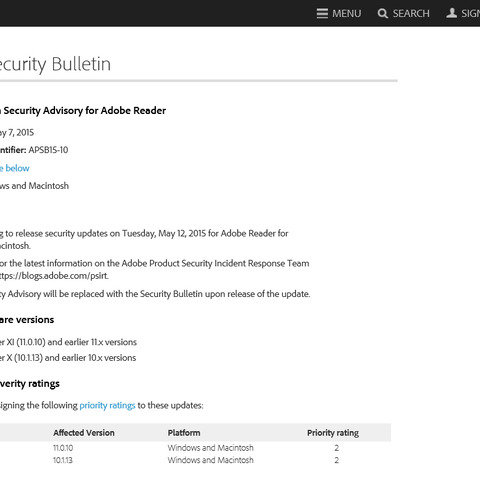Click 'Priority rating' column header

333,433
